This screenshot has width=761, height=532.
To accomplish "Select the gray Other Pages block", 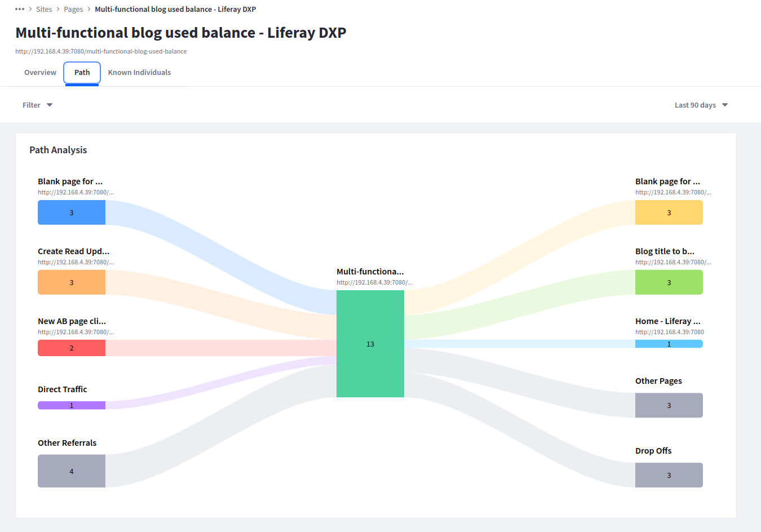I will pos(669,405).
